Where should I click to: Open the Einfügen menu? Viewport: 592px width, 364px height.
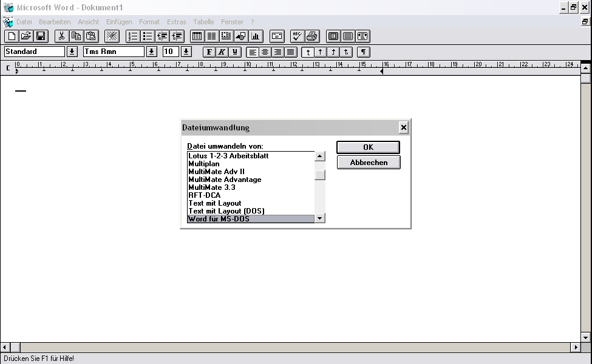[x=119, y=22]
